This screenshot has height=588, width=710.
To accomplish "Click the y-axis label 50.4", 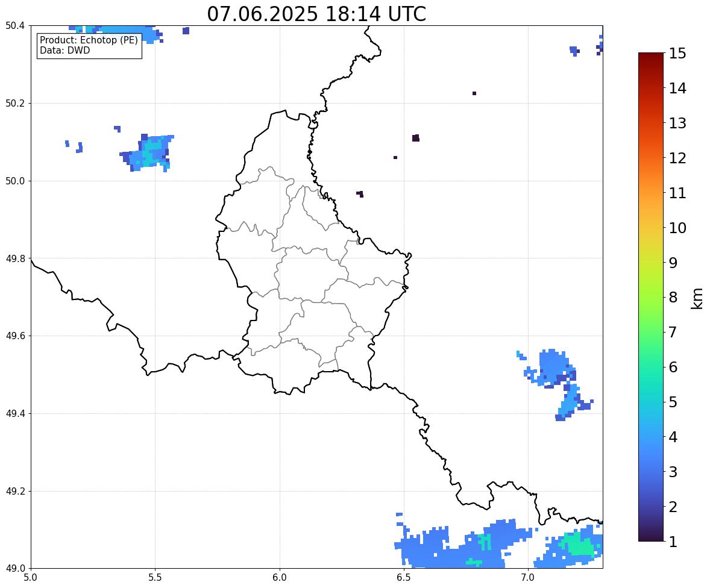I will point(14,26).
